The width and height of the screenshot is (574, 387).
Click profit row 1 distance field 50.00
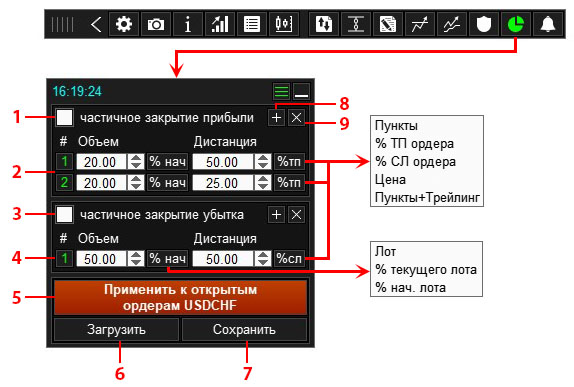coord(223,161)
